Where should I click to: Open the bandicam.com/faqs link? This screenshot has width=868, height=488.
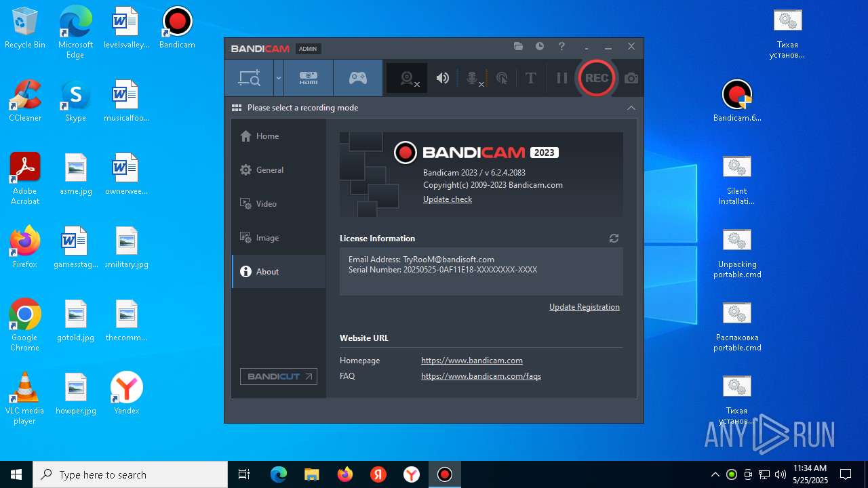[481, 376]
